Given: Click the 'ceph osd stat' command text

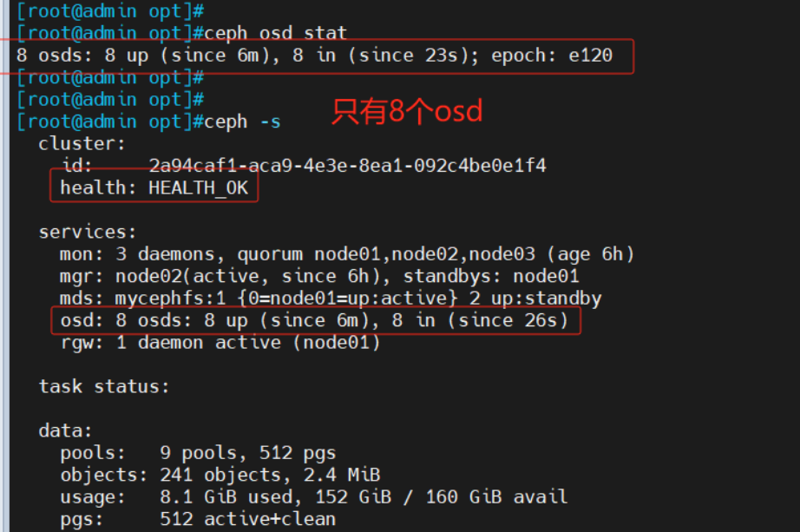Looking at the screenshot, I should (x=276, y=34).
